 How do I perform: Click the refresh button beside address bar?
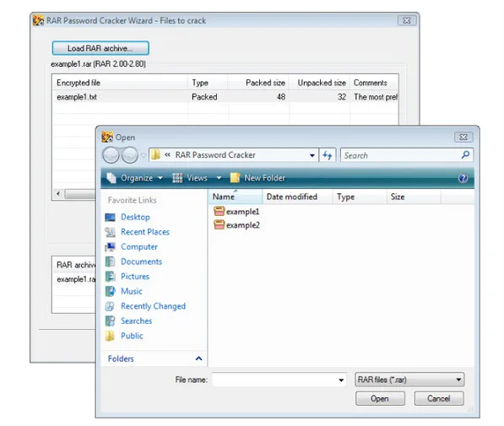(x=328, y=155)
